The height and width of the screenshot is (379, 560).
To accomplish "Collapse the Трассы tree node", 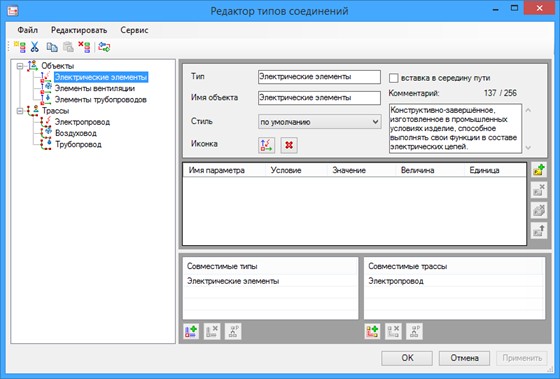I will (x=20, y=111).
